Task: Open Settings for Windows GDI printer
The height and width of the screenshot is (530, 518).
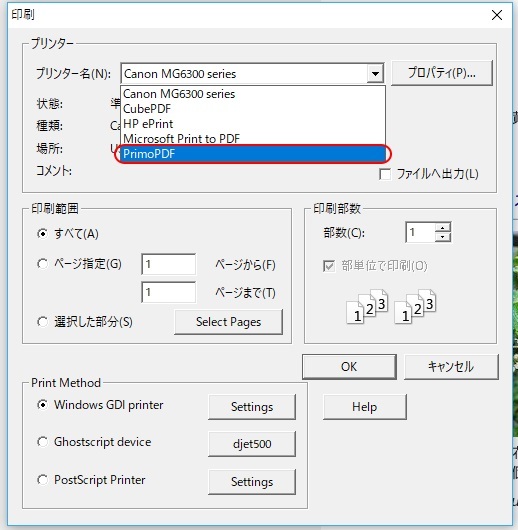Action: click(x=252, y=407)
